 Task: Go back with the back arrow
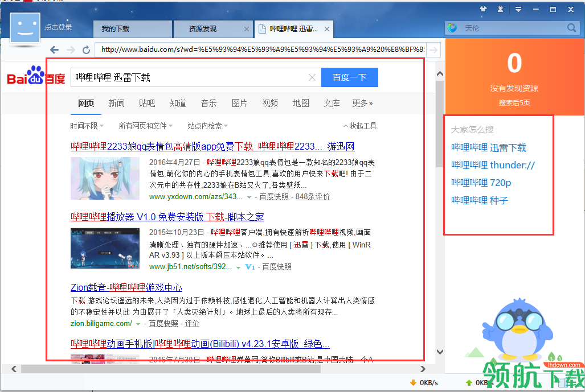(55, 49)
